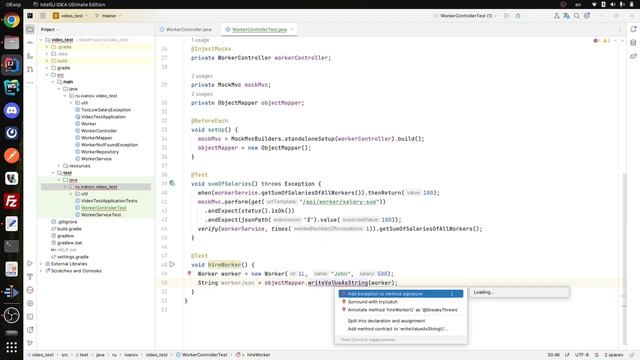Image resolution: width=640 pixels, height=360 pixels.
Task: Collapse the src folder in tree
Action: (47, 75)
